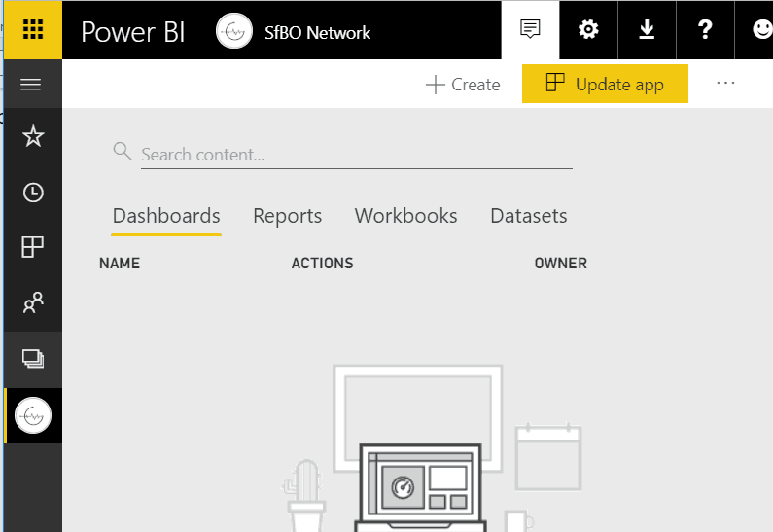Click the Search content field
Viewport: 773px width, 532px height.
coord(355,155)
